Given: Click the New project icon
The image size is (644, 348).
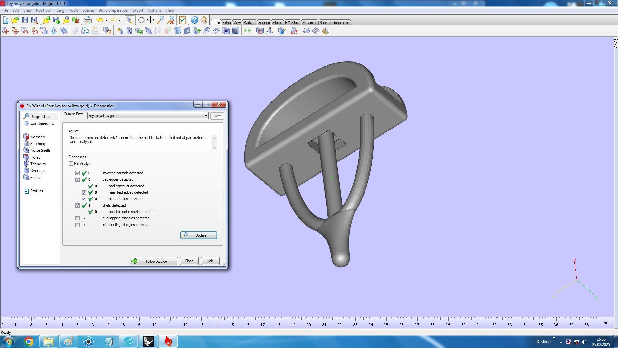Looking at the screenshot, I should (x=5, y=20).
